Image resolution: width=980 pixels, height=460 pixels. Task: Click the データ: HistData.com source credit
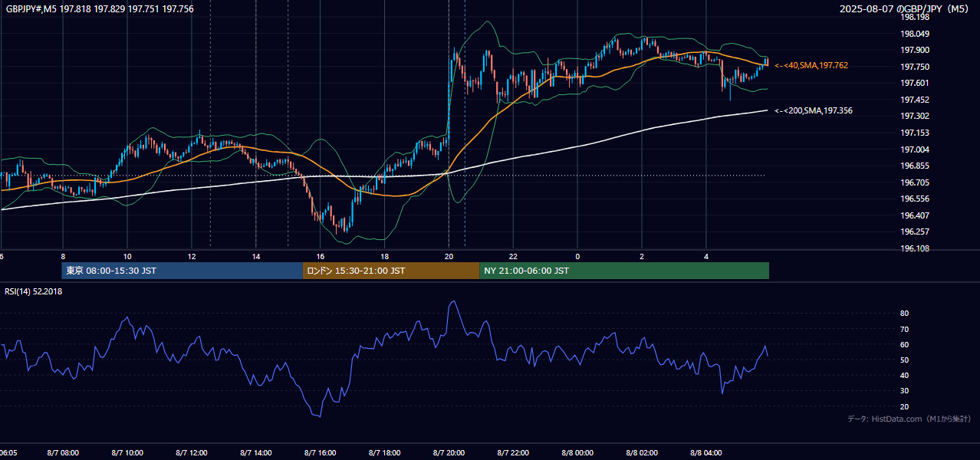[909, 419]
